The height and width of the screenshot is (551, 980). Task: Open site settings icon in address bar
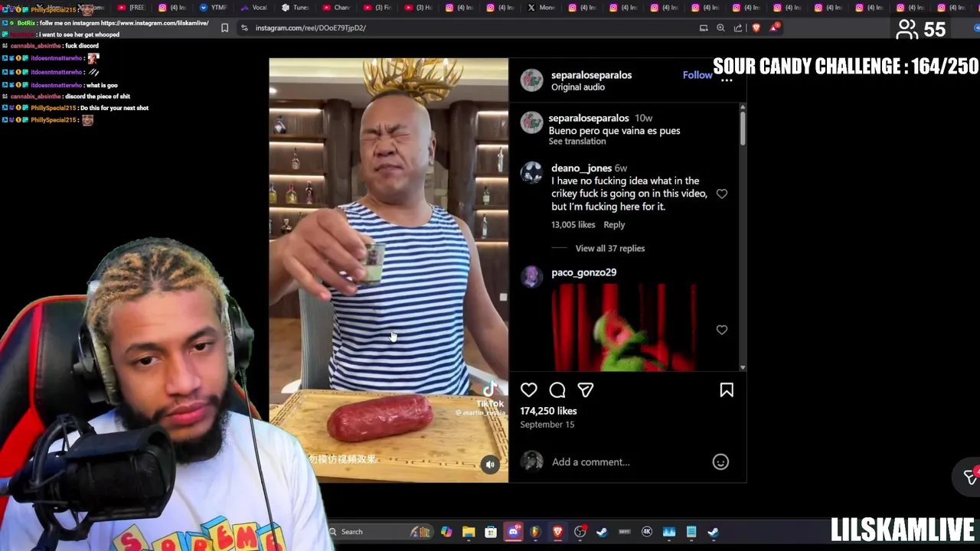244,28
